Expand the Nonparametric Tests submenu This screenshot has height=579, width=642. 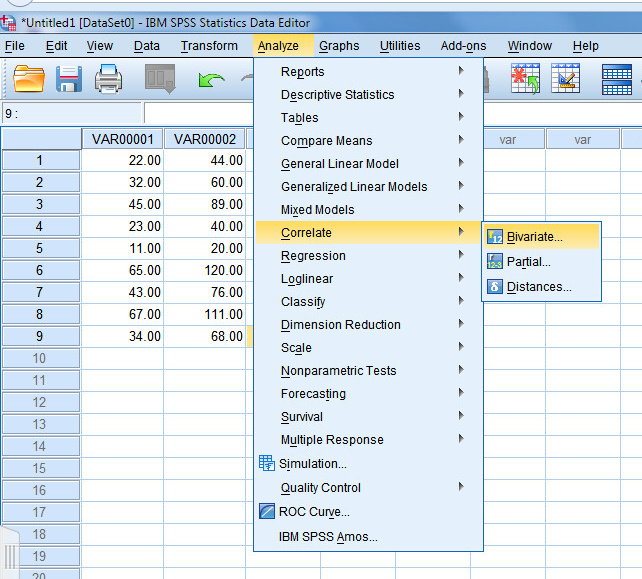pyautogui.click(x=368, y=371)
